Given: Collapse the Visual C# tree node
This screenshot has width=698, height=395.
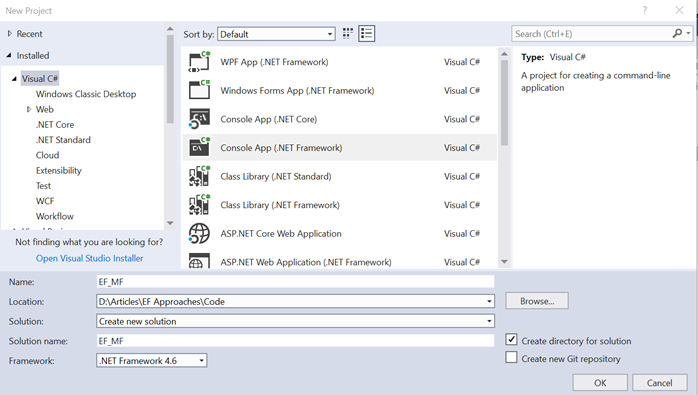Looking at the screenshot, I should pos(14,79).
